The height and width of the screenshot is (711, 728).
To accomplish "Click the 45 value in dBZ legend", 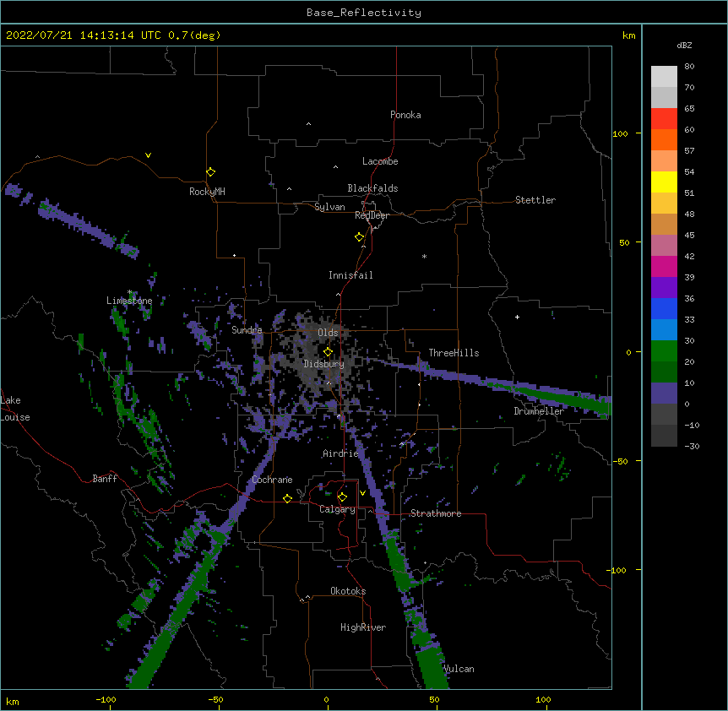I will [x=689, y=235].
